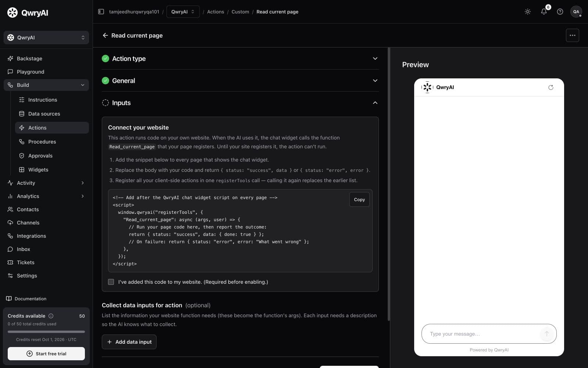Open Integrations page
The image size is (588, 368).
pyautogui.click(x=46, y=236)
